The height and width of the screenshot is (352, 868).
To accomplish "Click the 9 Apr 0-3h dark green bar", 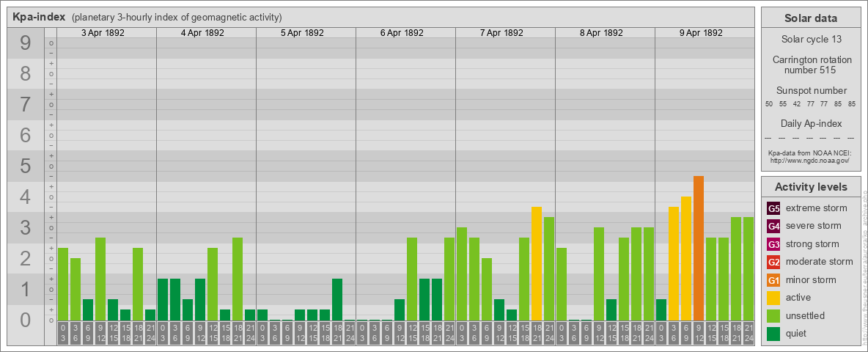I will pyautogui.click(x=661, y=310).
